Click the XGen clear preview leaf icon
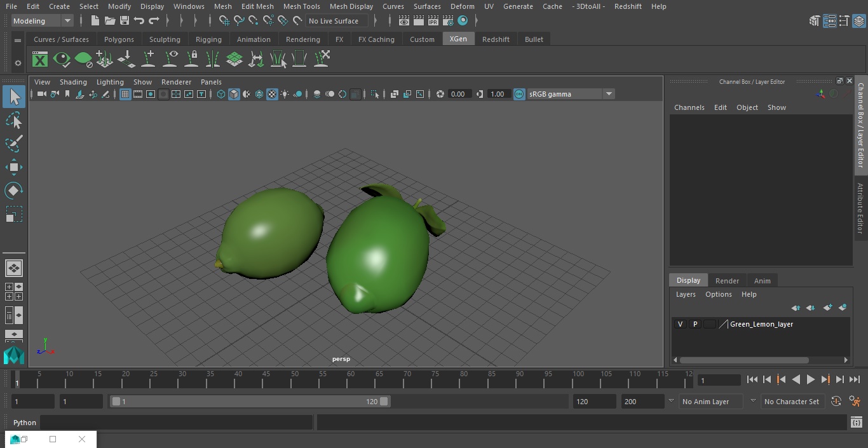Image resolution: width=868 pixels, height=448 pixels. (83, 60)
